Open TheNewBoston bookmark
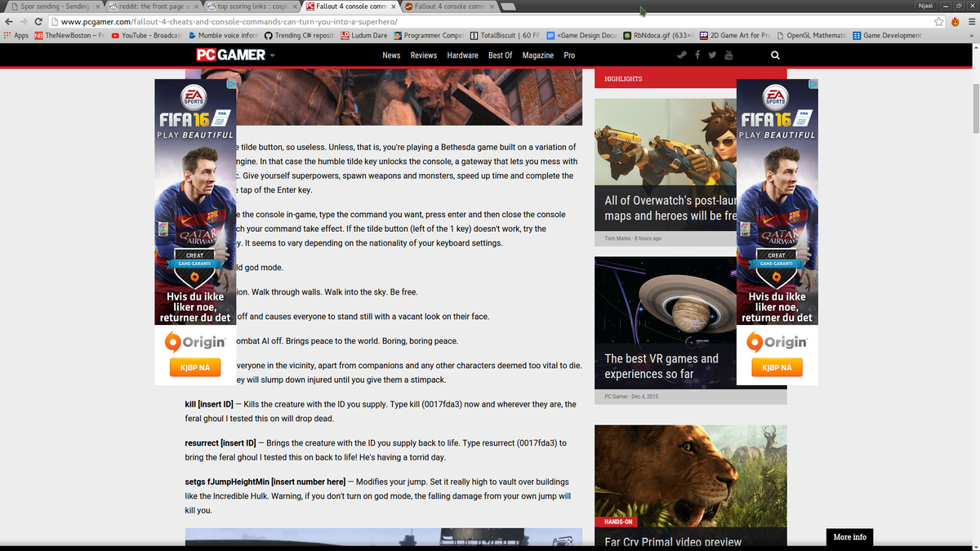This screenshot has height=551, width=980. (69, 36)
